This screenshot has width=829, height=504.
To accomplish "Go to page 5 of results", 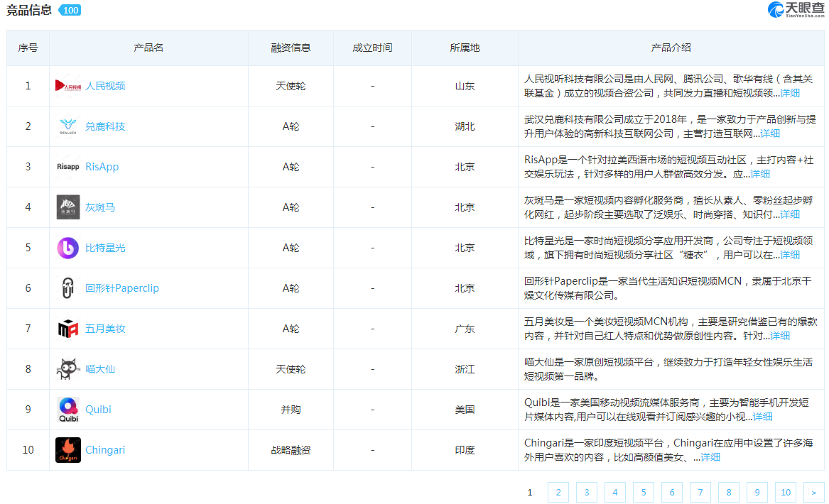I will tap(644, 493).
